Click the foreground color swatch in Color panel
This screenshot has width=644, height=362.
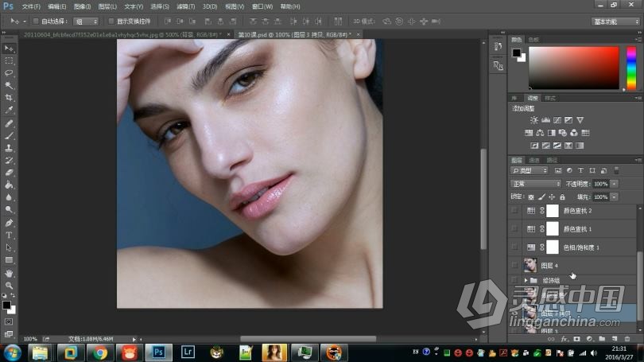coord(516,53)
